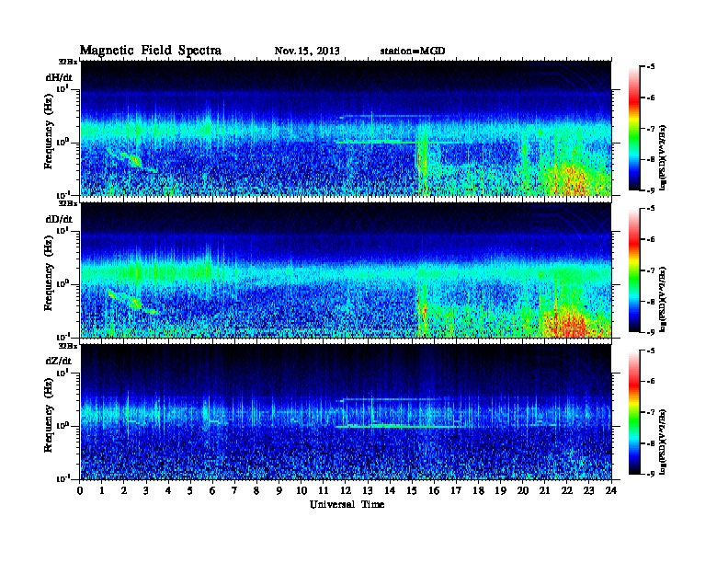
Task: Click the dD/dt panel label
Action: pyautogui.click(x=59, y=219)
